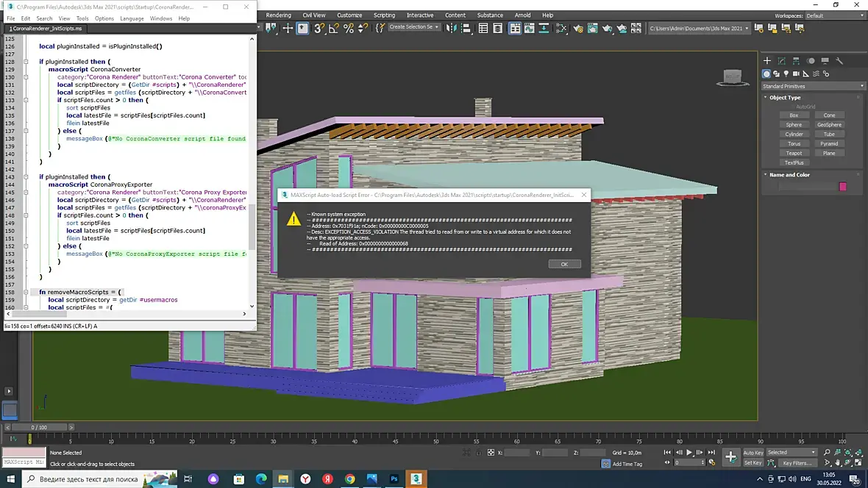Collapse the Object Type rollout
The width and height of the screenshot is (868, 488).
[785, 97]
